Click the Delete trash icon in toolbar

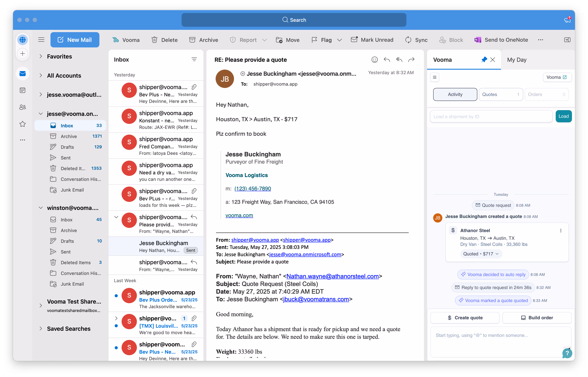(x=154, y=40)
